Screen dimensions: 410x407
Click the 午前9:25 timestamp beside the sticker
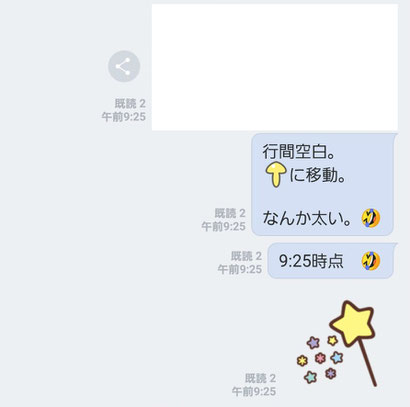(x=254, y=391)
